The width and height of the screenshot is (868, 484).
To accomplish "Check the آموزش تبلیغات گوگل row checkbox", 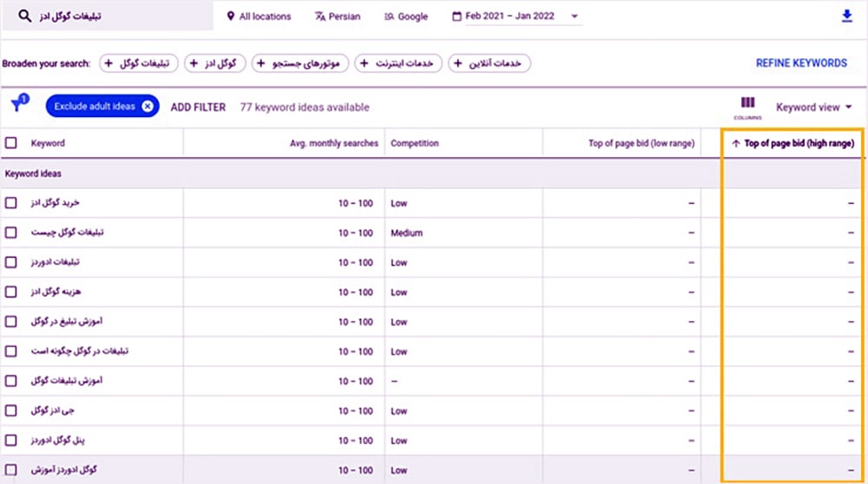I will pyautogui.click(x=11, y=381).
